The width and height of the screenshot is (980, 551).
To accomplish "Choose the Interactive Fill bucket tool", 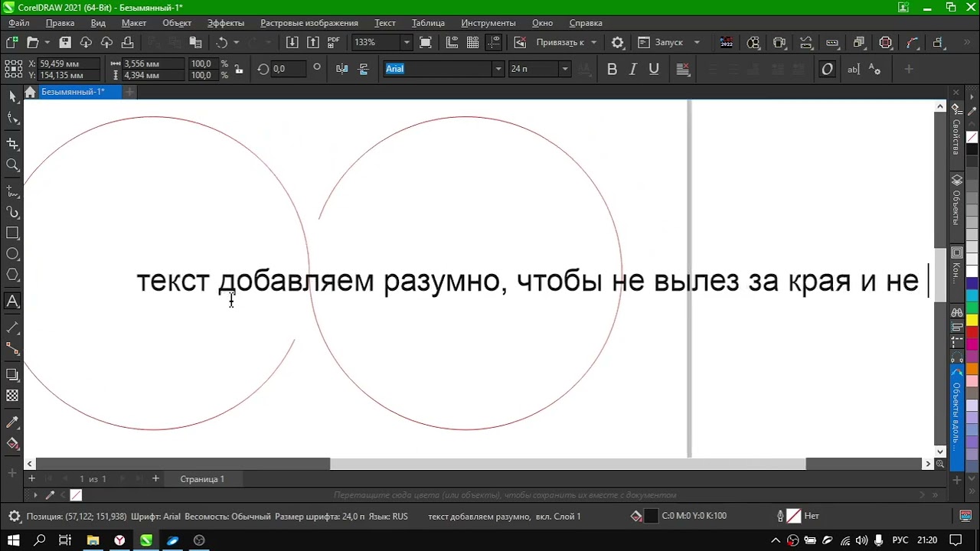I will click(x=12, y=443).
